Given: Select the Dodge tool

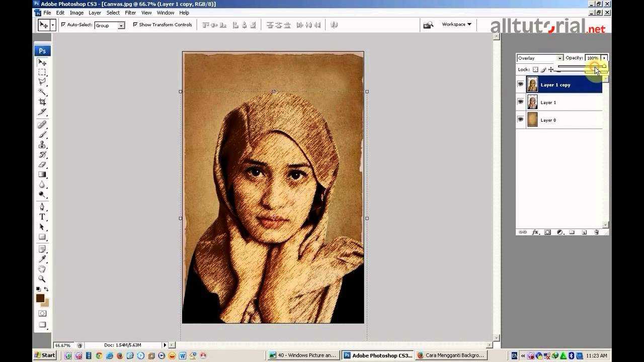Looking at the screenshot, I should (42, 194).
